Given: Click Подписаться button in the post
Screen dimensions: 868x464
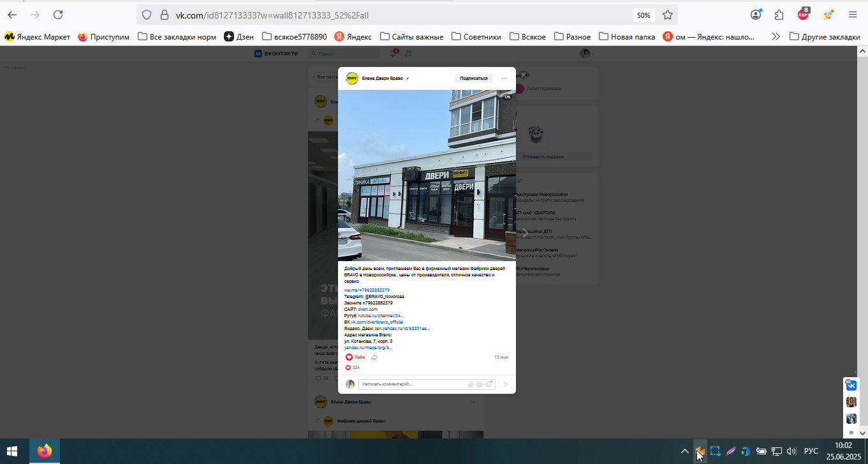Looking at the screenshot, I should point(474,79).
